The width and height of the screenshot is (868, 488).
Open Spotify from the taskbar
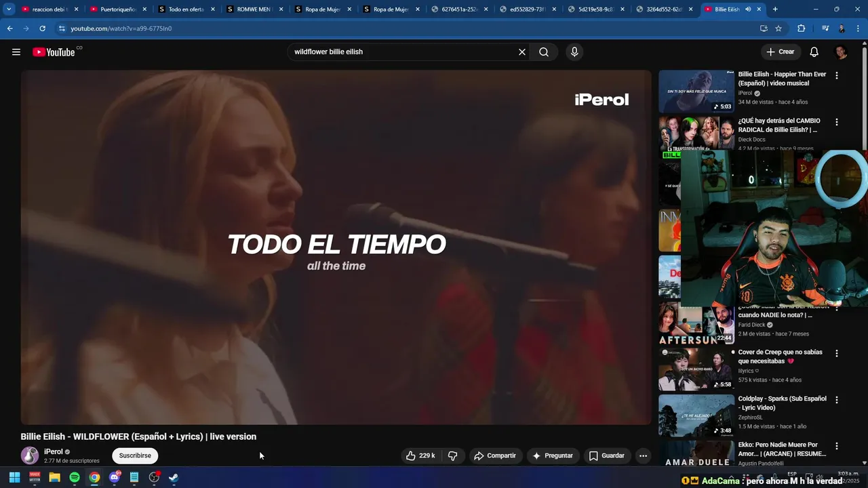(x=75, y=477)
